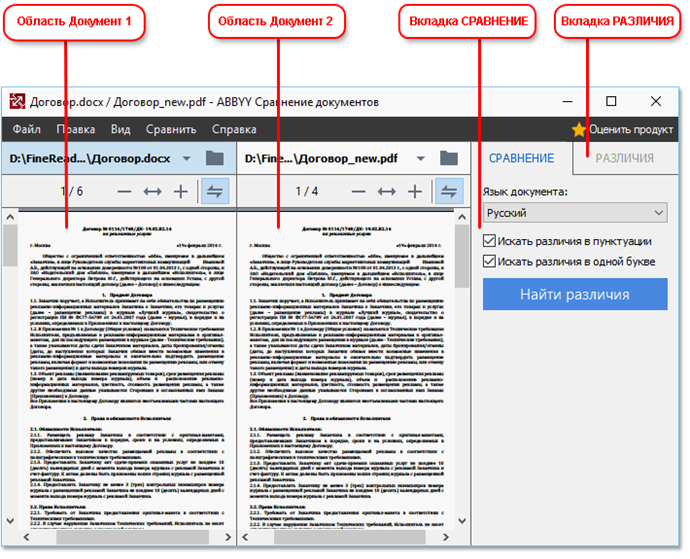Click vertical scrollbar thumb of right document

pos(462,257)
